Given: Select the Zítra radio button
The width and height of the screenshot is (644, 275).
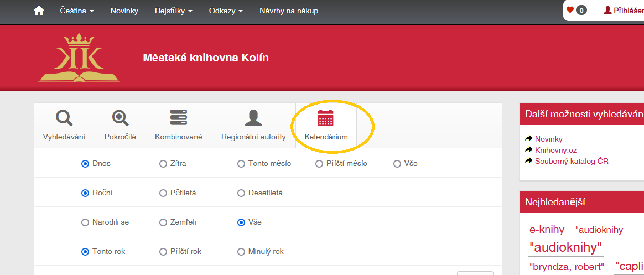Looking at the screenshot, I should click(x=163, y=164).
